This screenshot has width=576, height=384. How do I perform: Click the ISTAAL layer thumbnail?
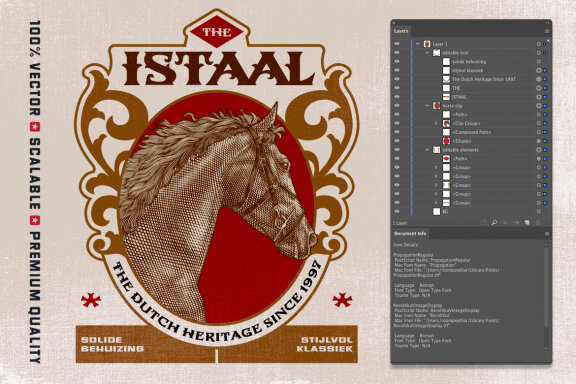point(446,97)
